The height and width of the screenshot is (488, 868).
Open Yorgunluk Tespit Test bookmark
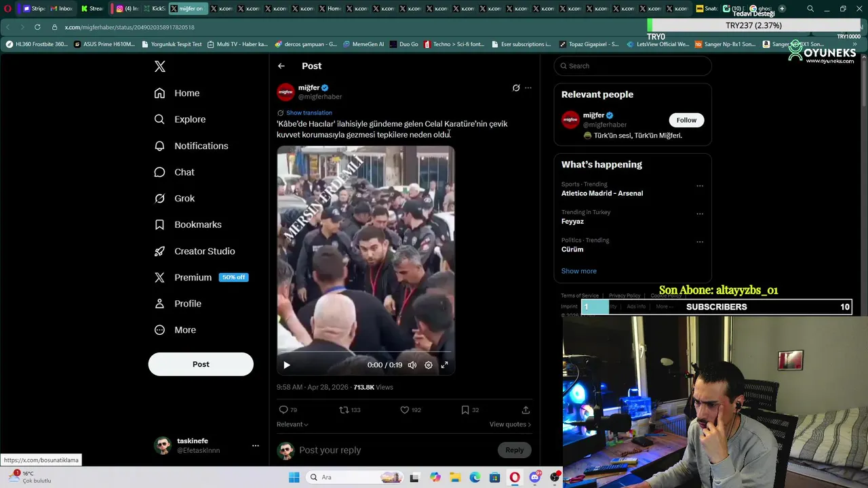click(x=172, y=44)
